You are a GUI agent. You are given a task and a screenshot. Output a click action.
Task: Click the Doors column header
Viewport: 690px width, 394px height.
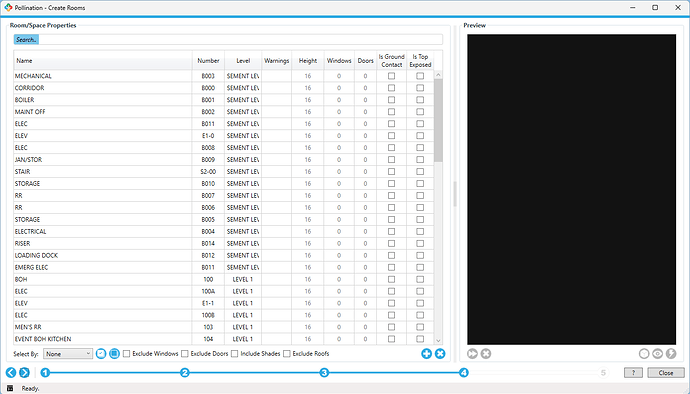coord(365,61)
